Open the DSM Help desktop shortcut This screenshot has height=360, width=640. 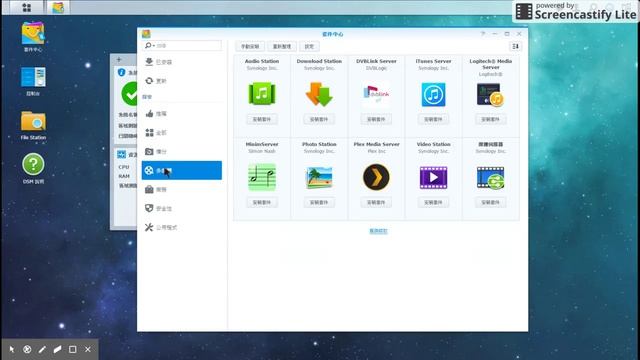[x=33, y=169]
